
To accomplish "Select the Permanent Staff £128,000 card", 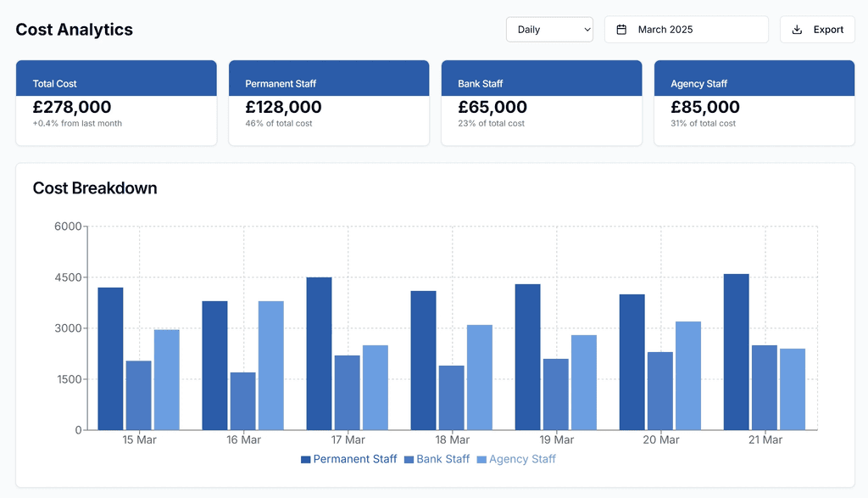I will pyautogui.click(x=329, y=103).
